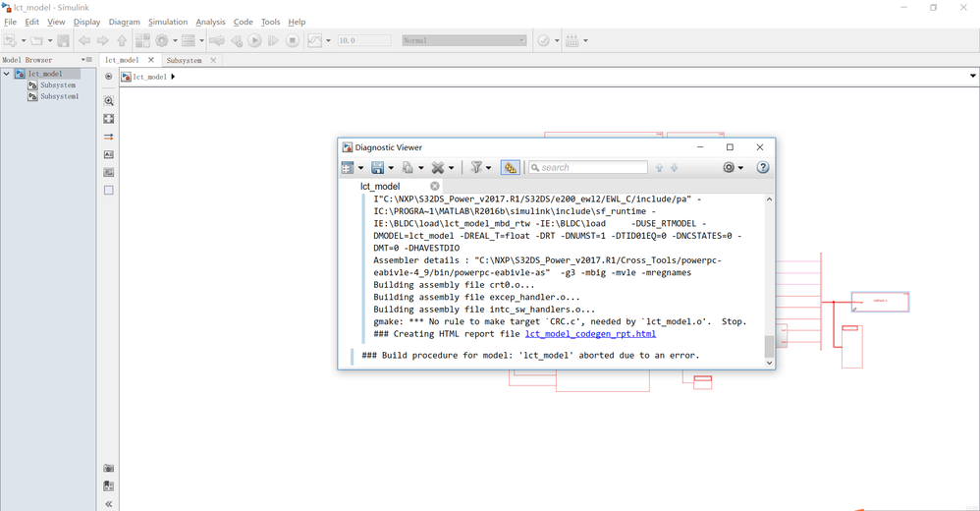Toggle the sample time legend palette icon
Image resolution: width=980 pixels, height=511 pixels.
coord(109,137)
